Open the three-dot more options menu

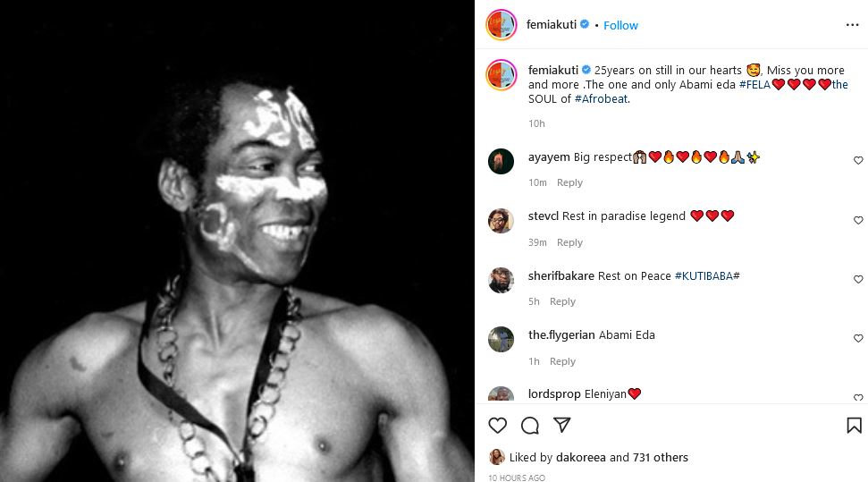pos(852,25)
